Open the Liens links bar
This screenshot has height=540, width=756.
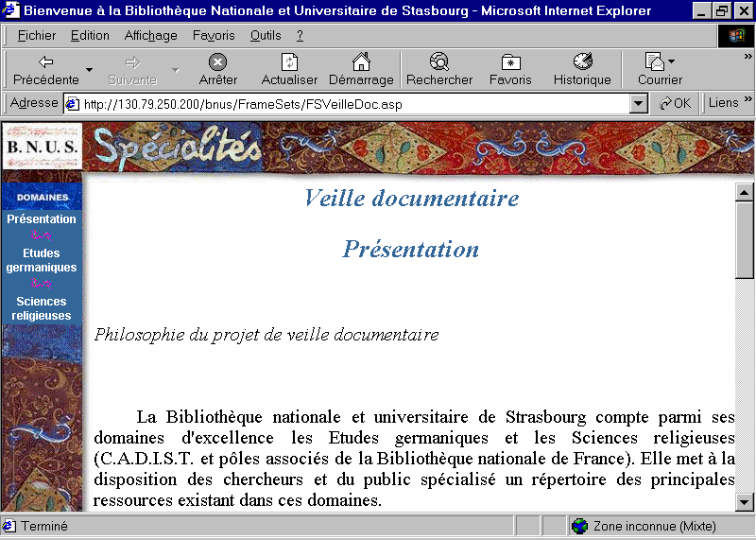(x=723, y=102)
